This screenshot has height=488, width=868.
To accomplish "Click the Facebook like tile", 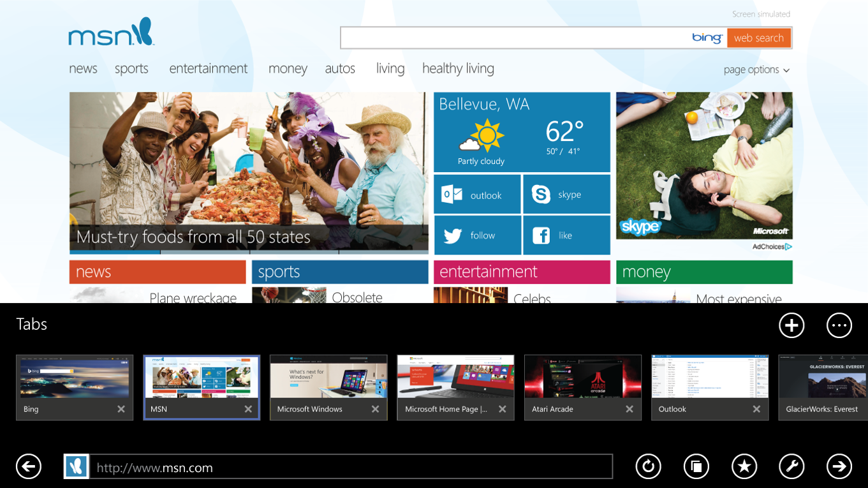I will tap(566, 235).
